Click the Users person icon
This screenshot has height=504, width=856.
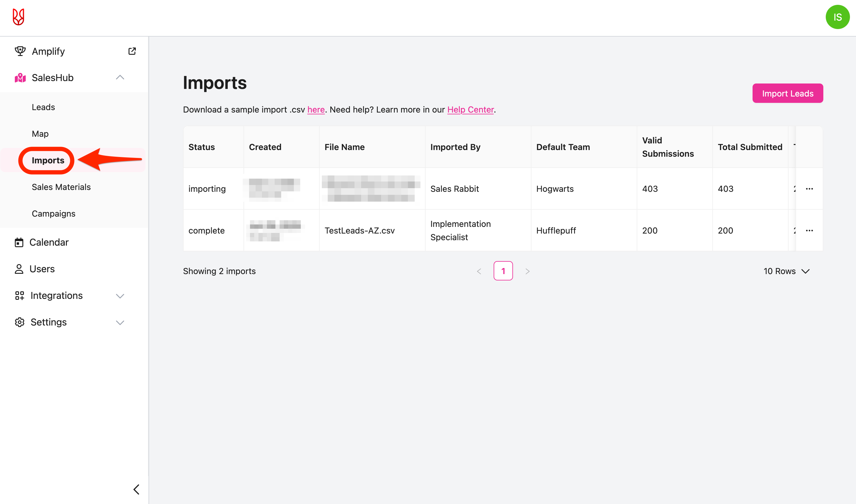[19, 269]
